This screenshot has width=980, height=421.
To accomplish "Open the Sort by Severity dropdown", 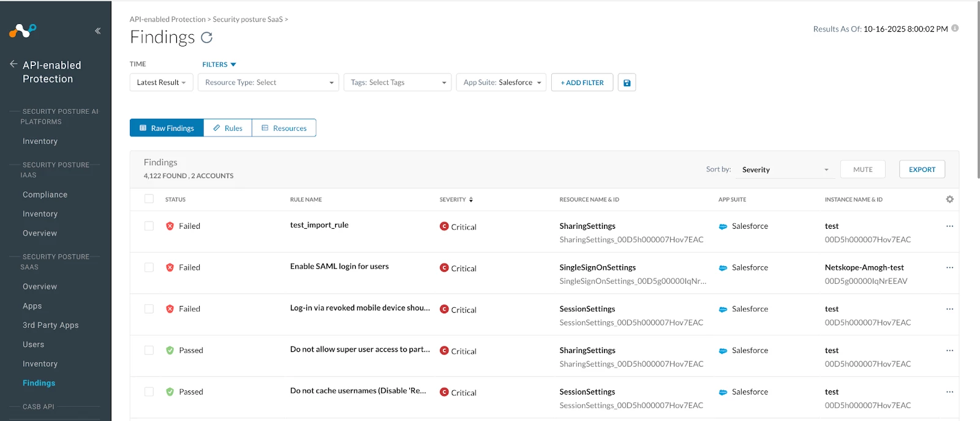I will tap(785, 170).
